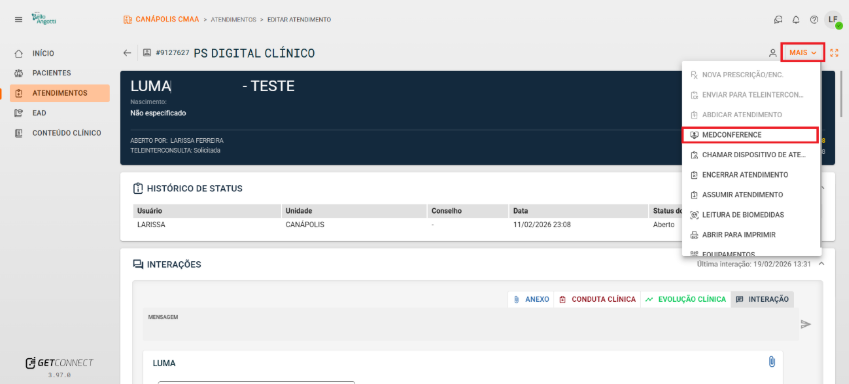Click the GetConnect logo in the sidebar
849x384 pixels.
click(60, 363)
